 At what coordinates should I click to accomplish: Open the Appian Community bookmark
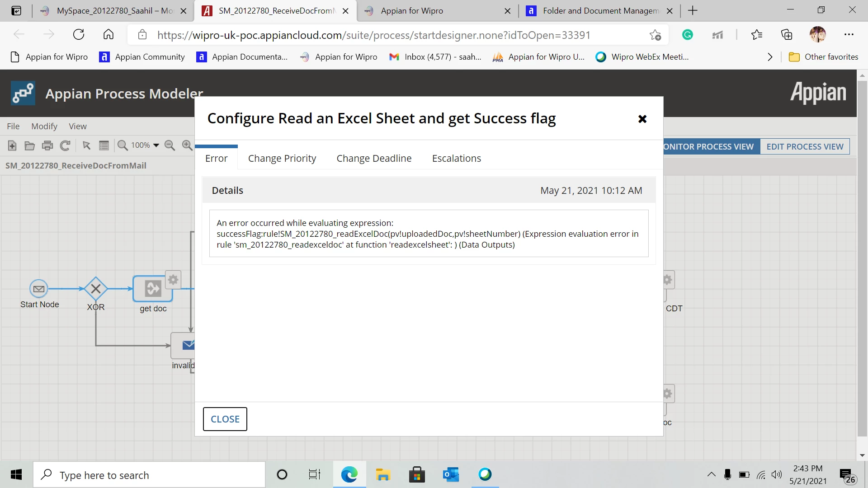[142, 57]
